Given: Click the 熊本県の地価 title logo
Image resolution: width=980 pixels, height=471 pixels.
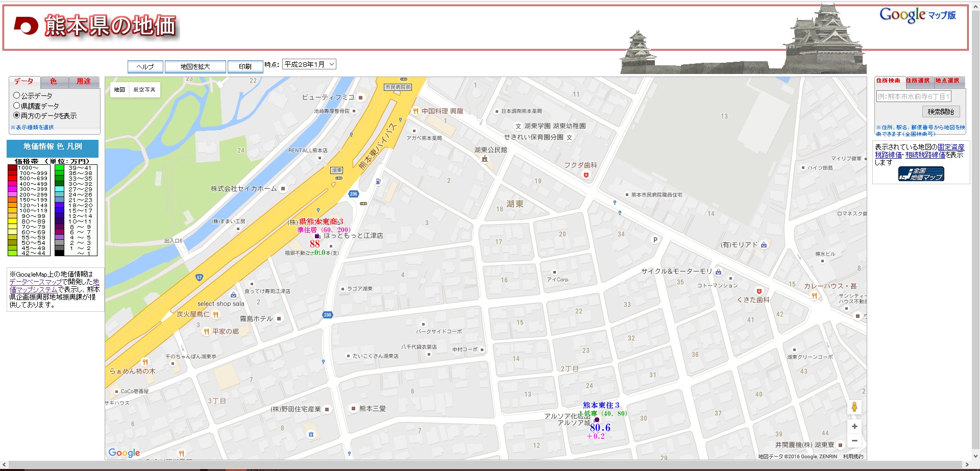Looking at the screenshot, I should 96,26.
